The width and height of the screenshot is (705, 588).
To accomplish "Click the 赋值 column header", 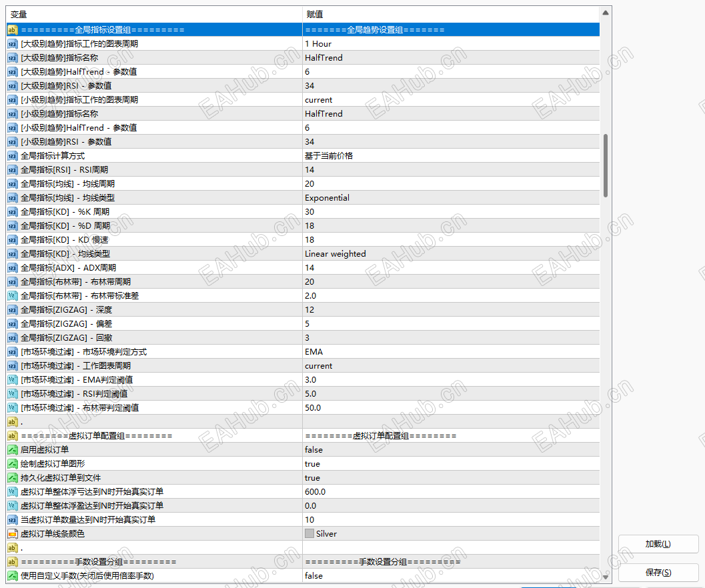I will pos(451,15).
